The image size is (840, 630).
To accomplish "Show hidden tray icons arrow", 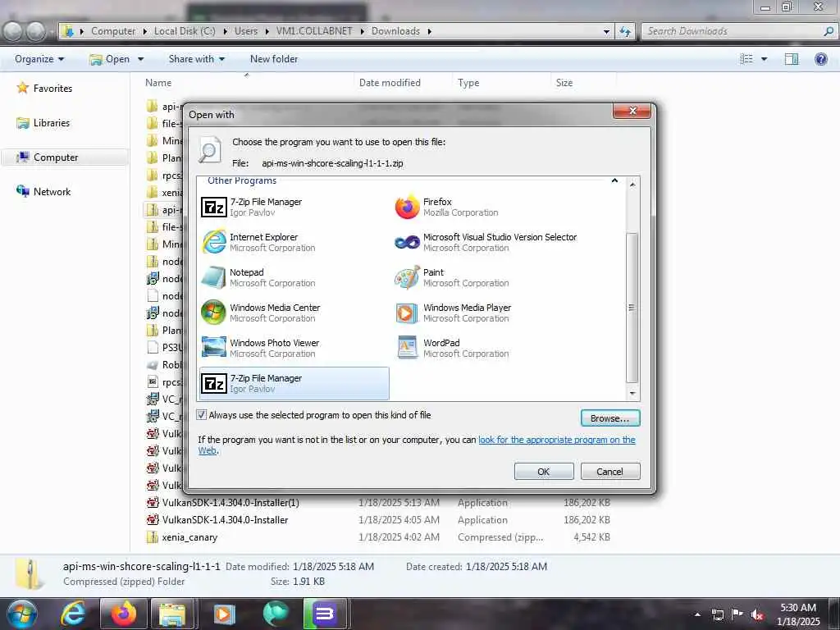I will tap(697, 614).
